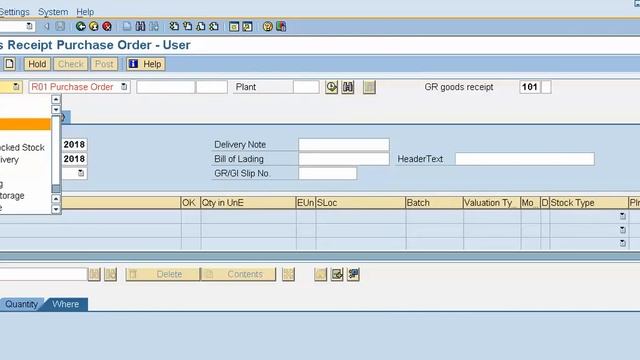Open the yellow question-mark Help icon
This screenshot has width=640, height=360.
267,27
